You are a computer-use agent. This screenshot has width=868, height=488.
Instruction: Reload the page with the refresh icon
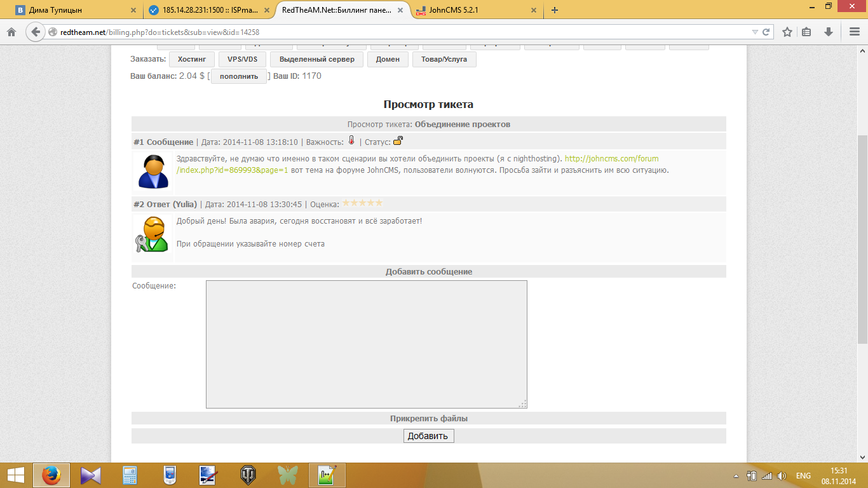766,32
